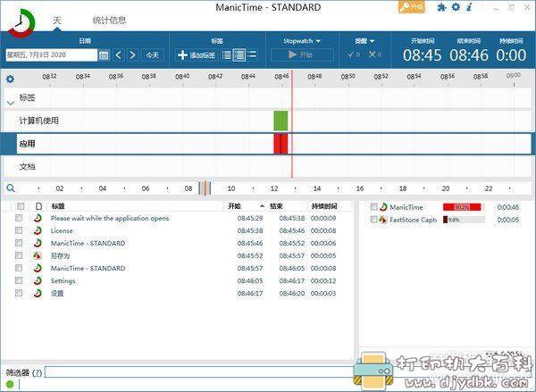Check the FastStone Capture summary checkbox

pos(374,220)
